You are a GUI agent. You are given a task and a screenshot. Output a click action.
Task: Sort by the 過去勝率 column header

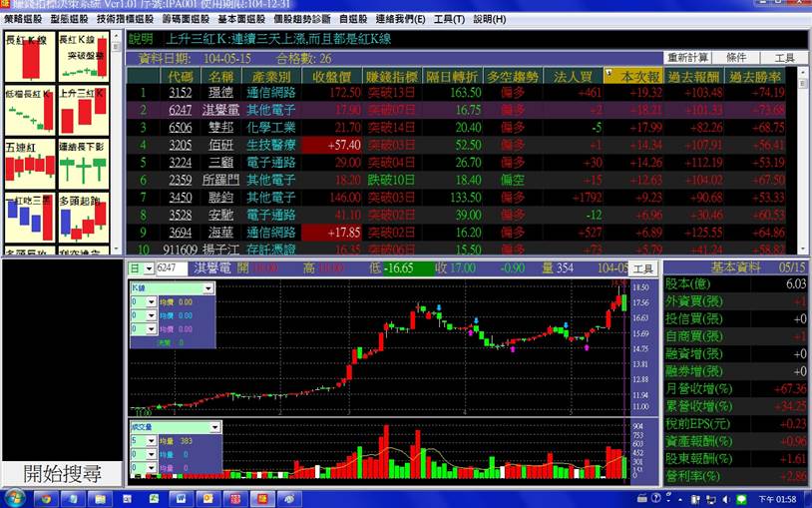754,77
